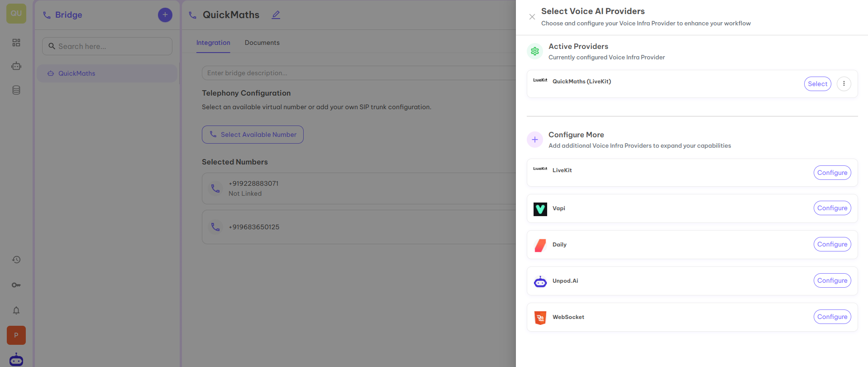The image size is (868, 367).
Task: Click the LiveKit logo in Configure More list
Action: [540, 169]
